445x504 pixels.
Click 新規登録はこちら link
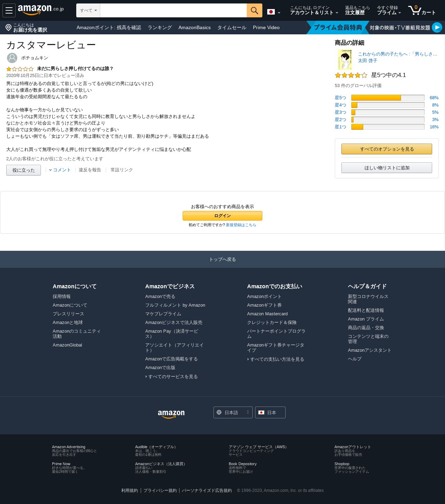[241, 225]
